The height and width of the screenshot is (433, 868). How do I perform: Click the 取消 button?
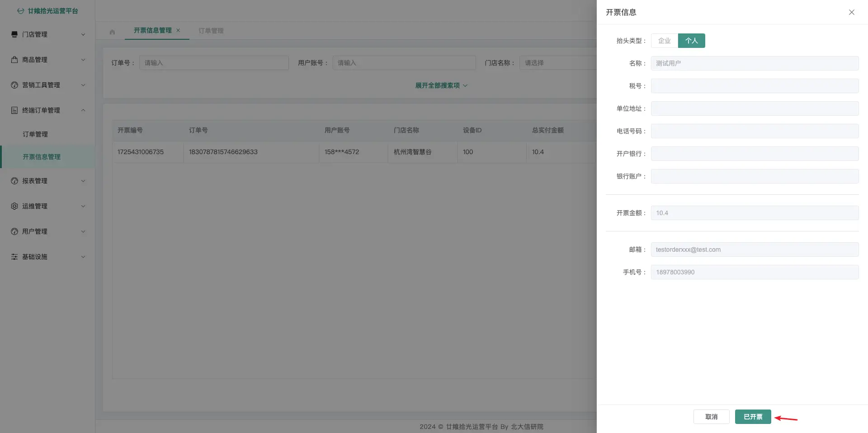click(712, 417)
